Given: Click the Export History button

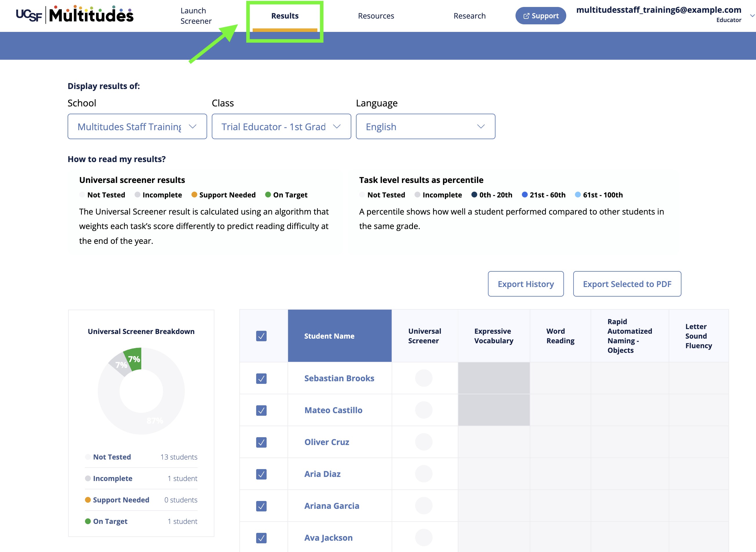Looking at the screenshot, I should (526, 284).
